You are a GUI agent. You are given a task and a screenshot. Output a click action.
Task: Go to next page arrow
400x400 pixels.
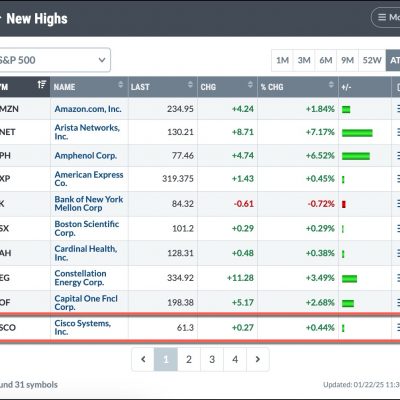pyautogui.click(x=258, y=359)
